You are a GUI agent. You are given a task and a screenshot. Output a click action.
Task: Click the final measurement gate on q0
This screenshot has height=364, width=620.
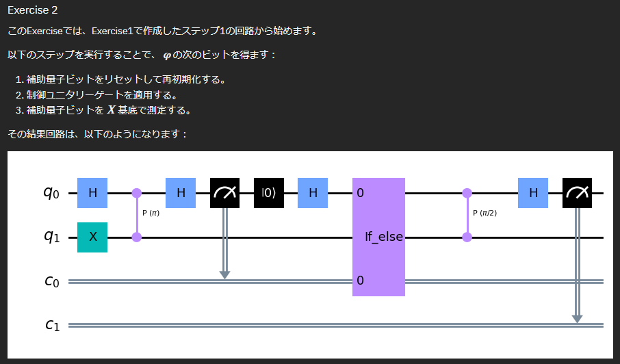click(x=578, y=193)
